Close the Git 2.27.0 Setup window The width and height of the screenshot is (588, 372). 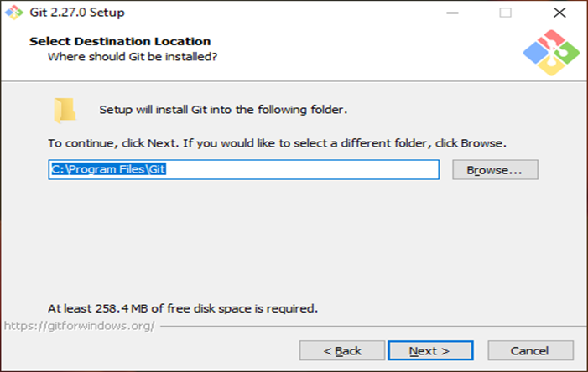(559, 13)
